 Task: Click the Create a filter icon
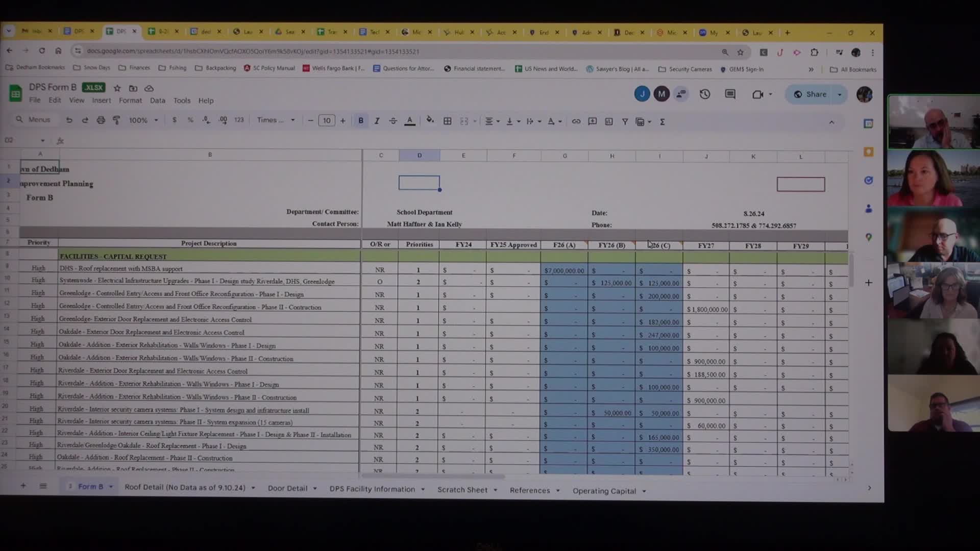pyautogui.click(x=625, y=121)
